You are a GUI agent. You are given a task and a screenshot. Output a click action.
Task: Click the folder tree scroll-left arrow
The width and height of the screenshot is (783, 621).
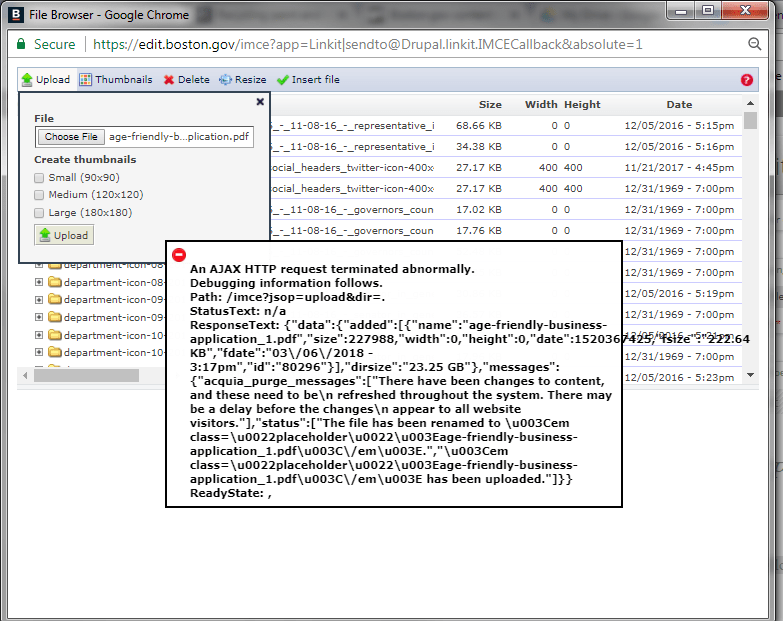click(25, 375)
